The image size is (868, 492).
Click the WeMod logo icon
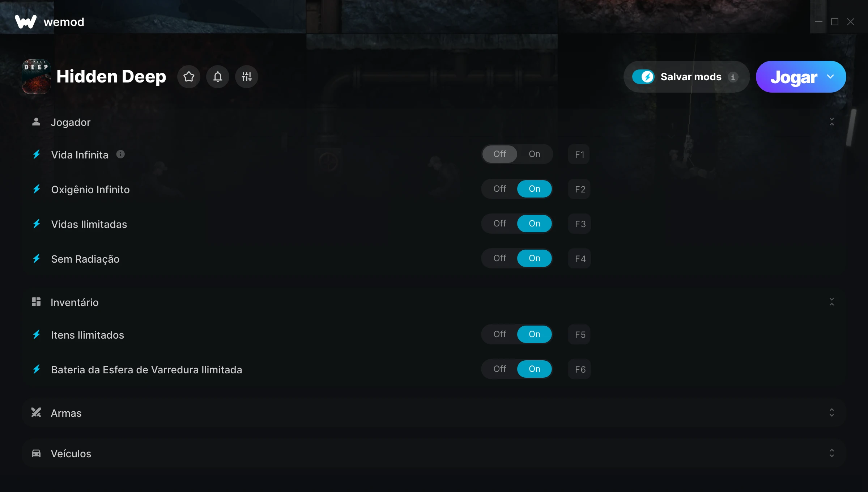pos(26,22)
